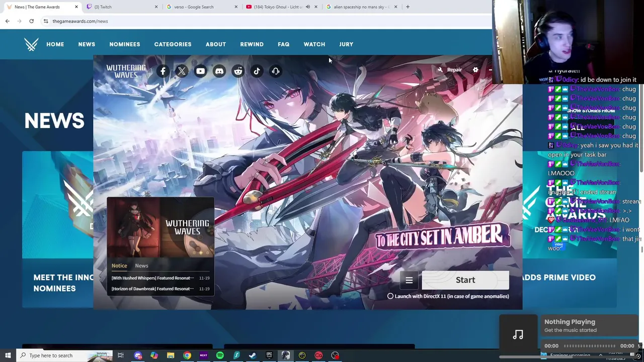Viewport: 644px width, 362px height.
Task: Open Epic Games Launcher from taskbar
Action: (269, 355)
